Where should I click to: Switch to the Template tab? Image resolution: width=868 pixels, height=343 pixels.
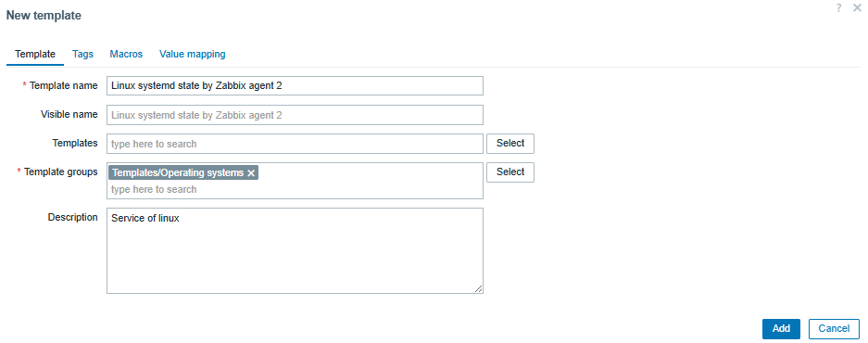[x=35, y=55]
